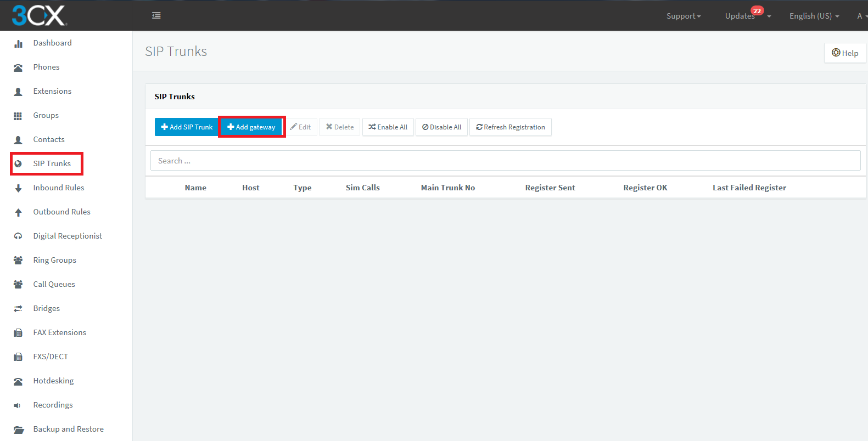Click the Inbound Rules down-arrow icon
Viewport: 868px width, 441px height.
pos(18,188)
